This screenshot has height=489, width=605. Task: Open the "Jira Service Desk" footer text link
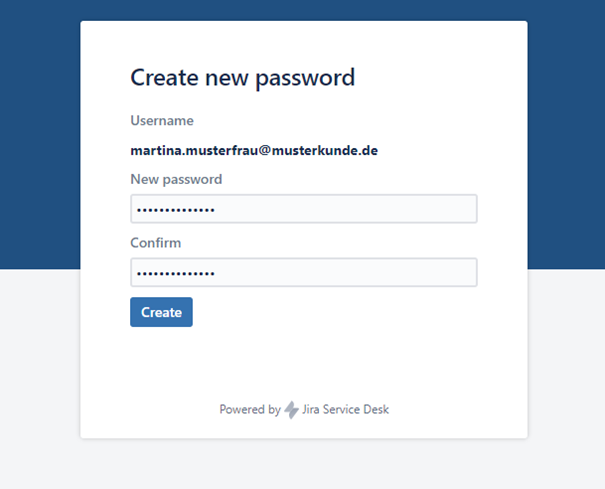pyautogui.click(x=345, y=409)
